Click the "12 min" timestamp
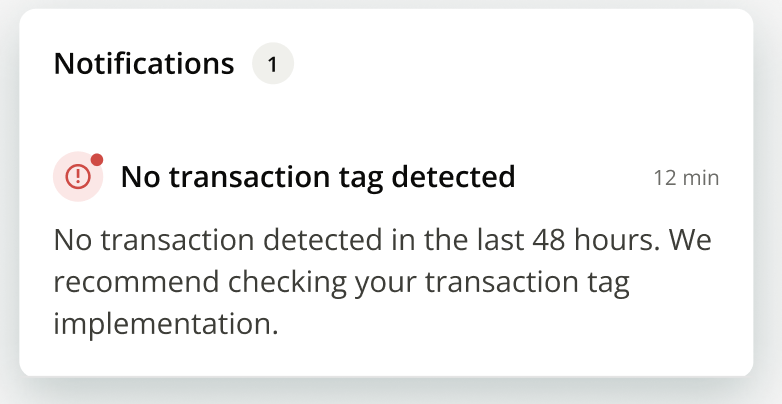The width and height of the screenshot is (782, 404). point(686,178)
